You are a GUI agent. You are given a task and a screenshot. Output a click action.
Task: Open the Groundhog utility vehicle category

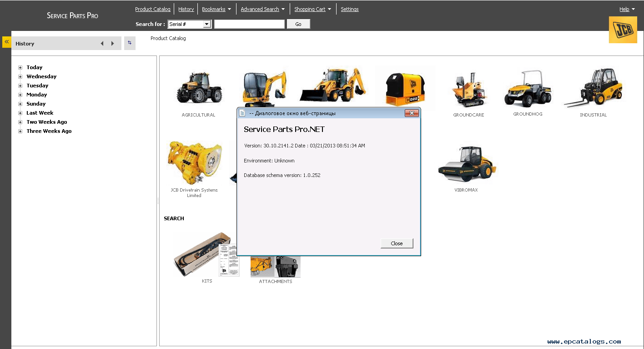point(528,93)
